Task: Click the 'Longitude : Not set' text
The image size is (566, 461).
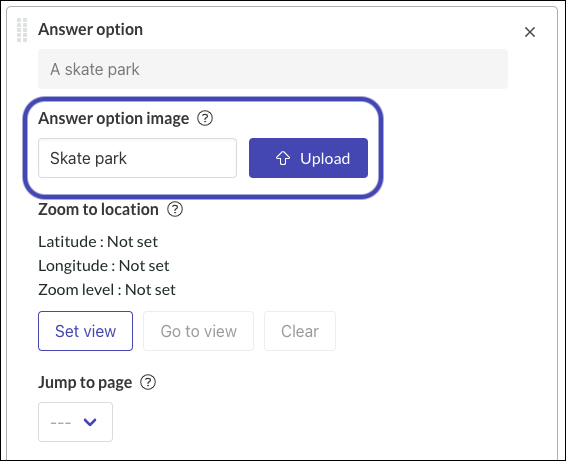Action: pos(104,266)
